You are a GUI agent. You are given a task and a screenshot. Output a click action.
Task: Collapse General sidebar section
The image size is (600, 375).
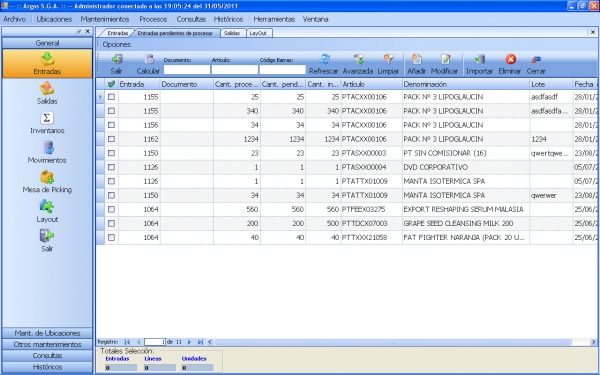(47, 43)
